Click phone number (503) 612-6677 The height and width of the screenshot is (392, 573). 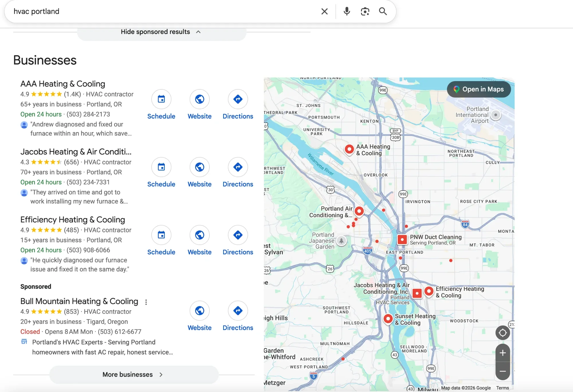point(119,332)
